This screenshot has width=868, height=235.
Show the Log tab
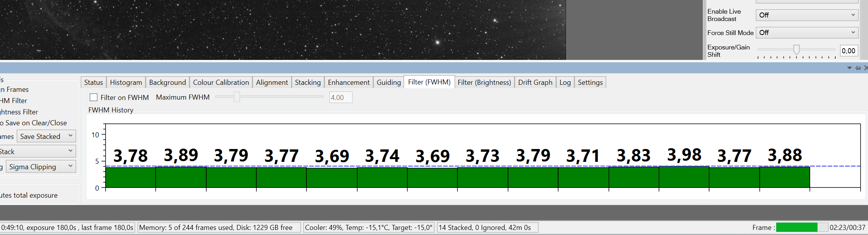(x=565, y=82)
